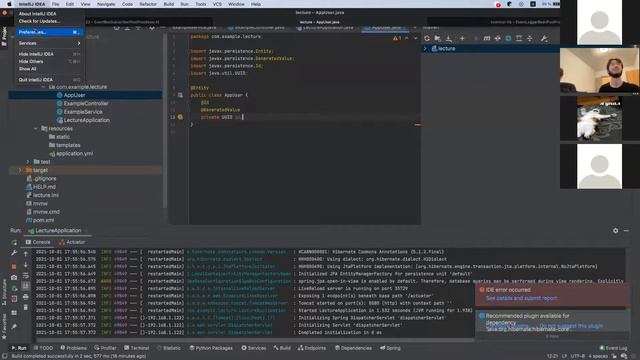The height and width of the screenshot is (360, 640).
Task: Click See details and submit report link
Action: pos(521,298)
